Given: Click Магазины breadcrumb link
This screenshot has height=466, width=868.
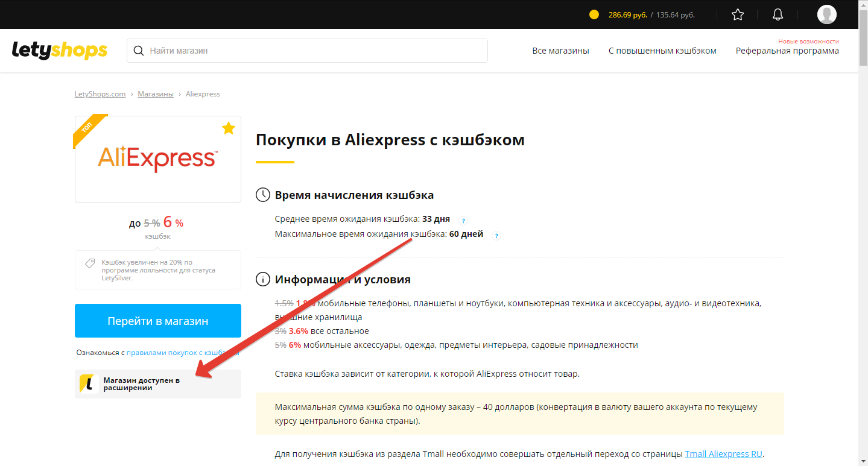Looking at the screenshot, I should pos(156,94).
